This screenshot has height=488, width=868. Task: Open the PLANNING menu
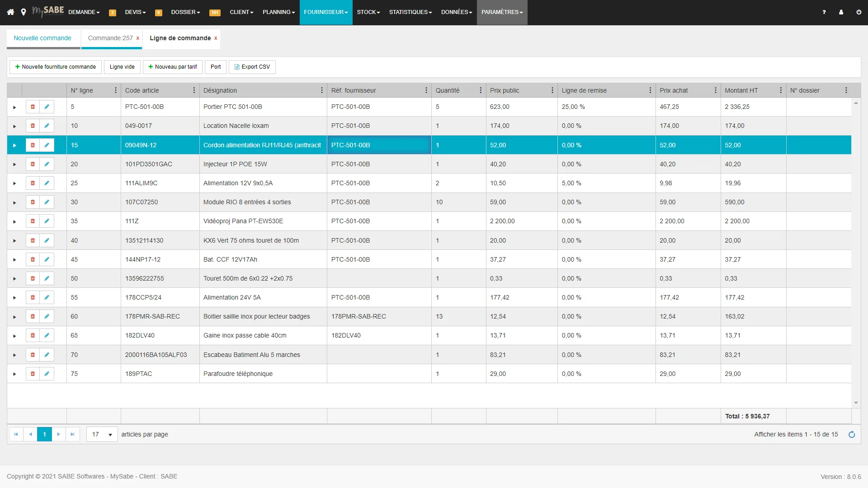tap(278, 12)
